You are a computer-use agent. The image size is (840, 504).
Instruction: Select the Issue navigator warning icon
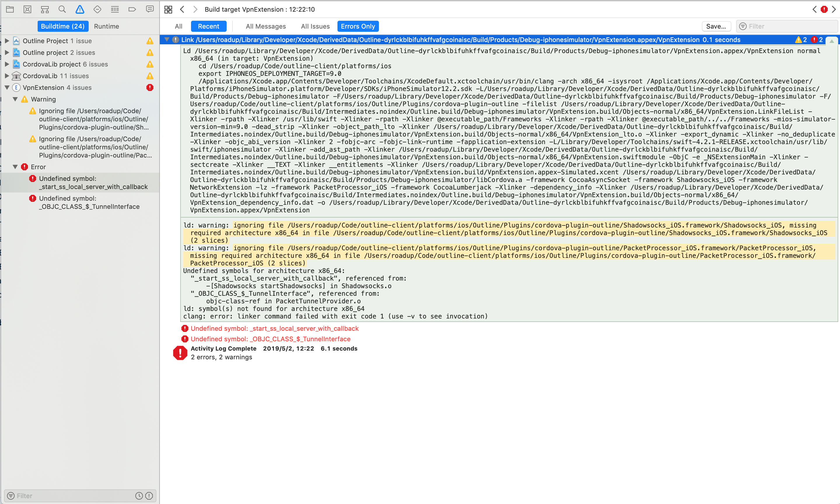(x=80, y=9)
